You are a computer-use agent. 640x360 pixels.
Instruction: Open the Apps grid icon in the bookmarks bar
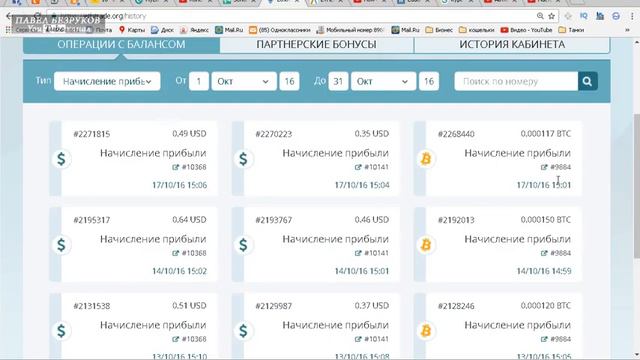(8, 30)
